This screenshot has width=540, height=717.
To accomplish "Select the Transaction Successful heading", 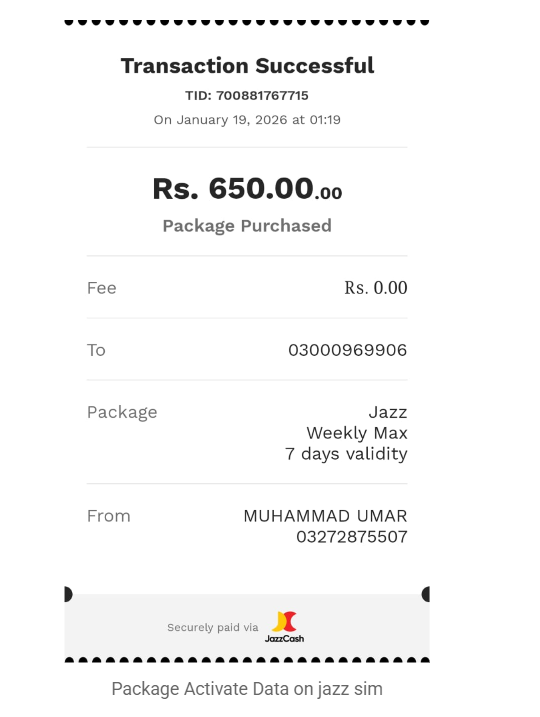I will pos(247,66).
